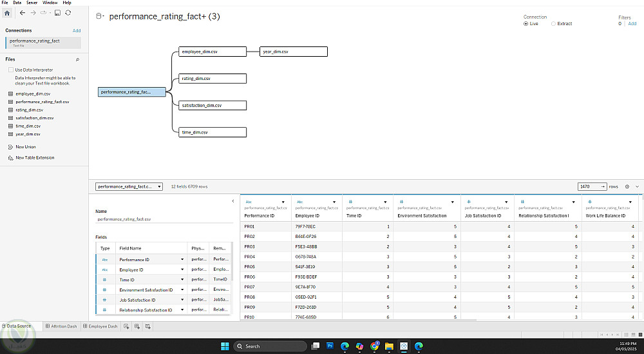Open the preview settings gear icon
The height and width of the screenshot is (354, 644).
[x=627, y=186]
